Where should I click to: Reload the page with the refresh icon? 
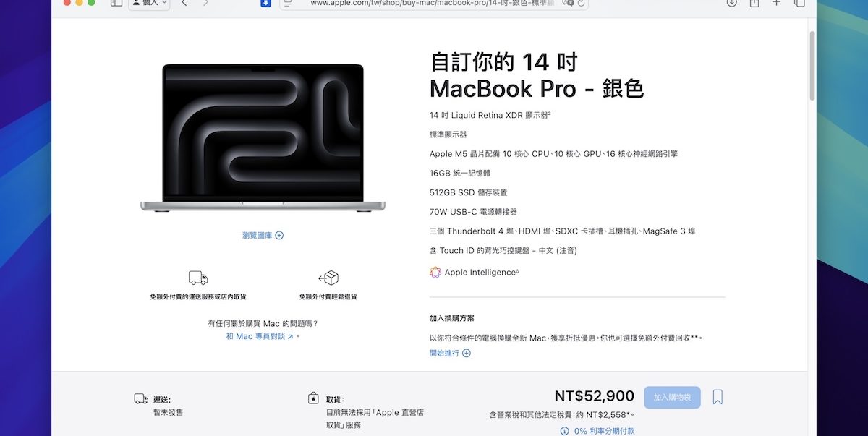click(581, 3)
